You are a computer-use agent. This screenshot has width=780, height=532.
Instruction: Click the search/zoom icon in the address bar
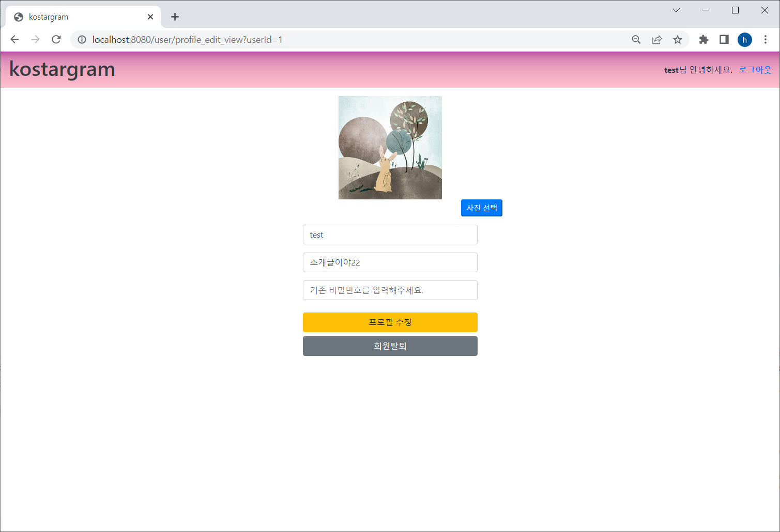(x=636, y=39)
